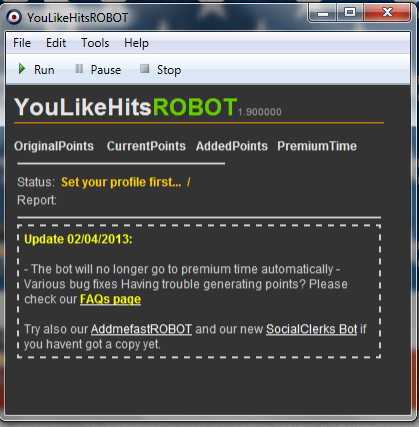Click the Pause bars icon
Viewport: 419px width, 427px height.
[79, 69]
